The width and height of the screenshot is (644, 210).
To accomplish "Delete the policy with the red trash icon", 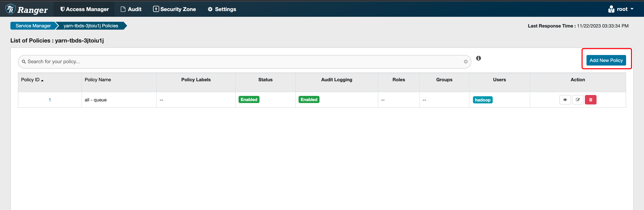I will coord(590,100).
